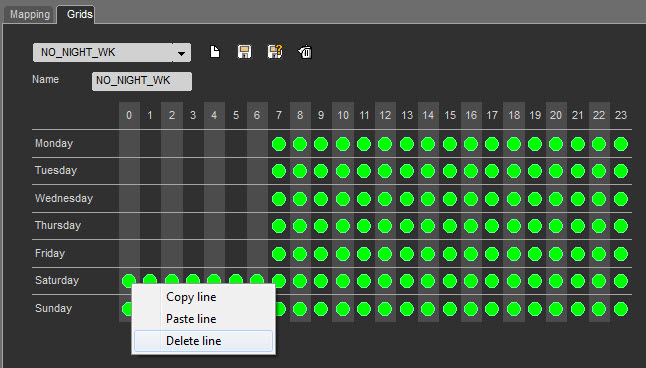Create a new grid with the blank page icon
The image size is (646, 368).
click(x=215, y=52)
